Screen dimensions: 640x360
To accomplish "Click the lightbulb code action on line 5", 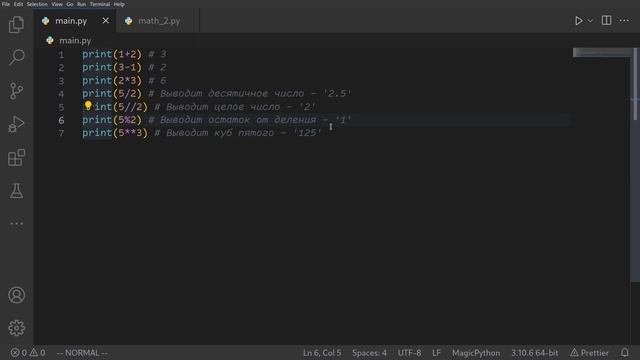I will 88,106.
